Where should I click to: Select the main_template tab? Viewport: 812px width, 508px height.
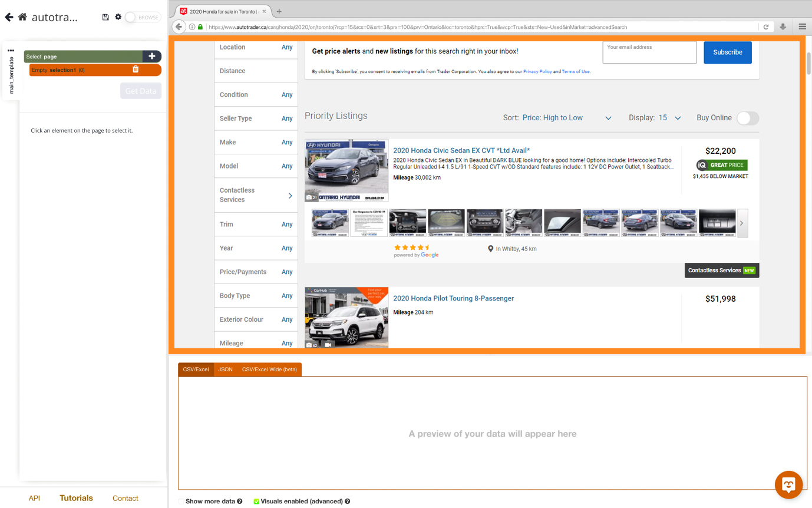pos(11,75)
